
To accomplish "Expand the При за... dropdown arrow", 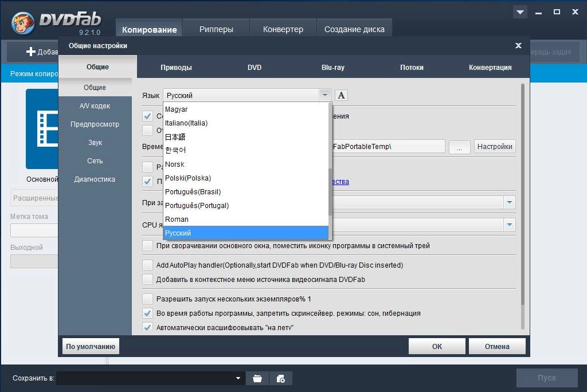I will click(509, 202).
